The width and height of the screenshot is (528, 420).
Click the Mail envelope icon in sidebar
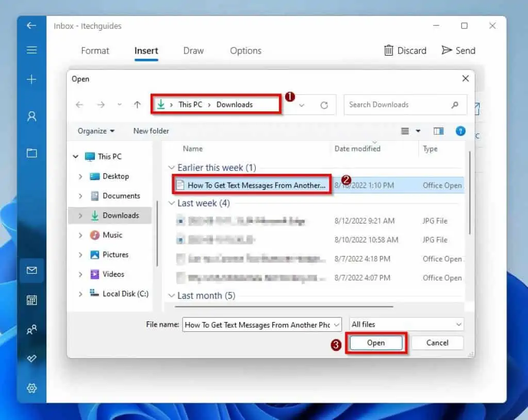(31, 270)
